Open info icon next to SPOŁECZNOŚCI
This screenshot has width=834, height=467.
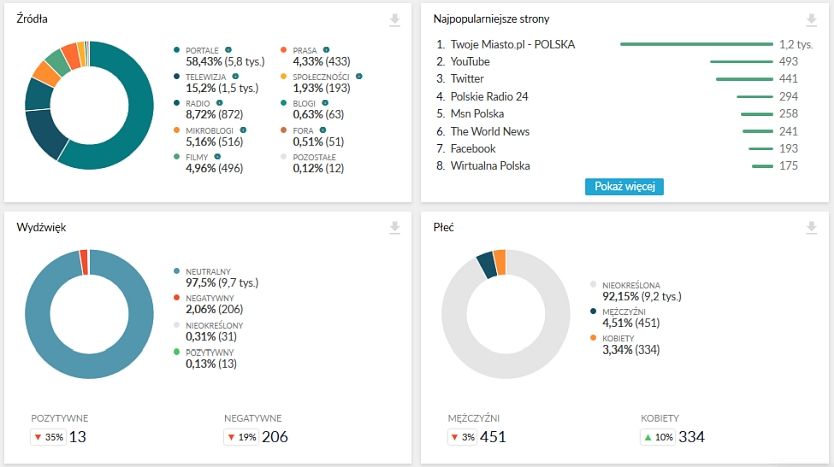(358, 76)
